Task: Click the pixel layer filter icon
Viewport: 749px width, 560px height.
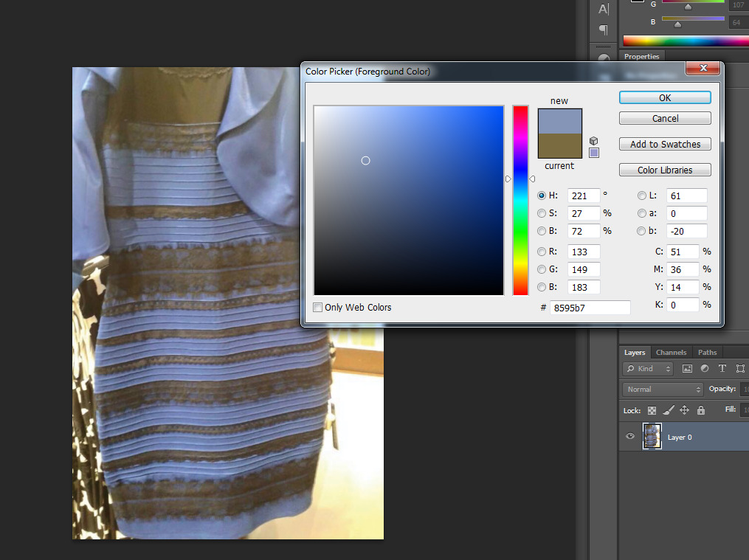Action: [687, 369]
